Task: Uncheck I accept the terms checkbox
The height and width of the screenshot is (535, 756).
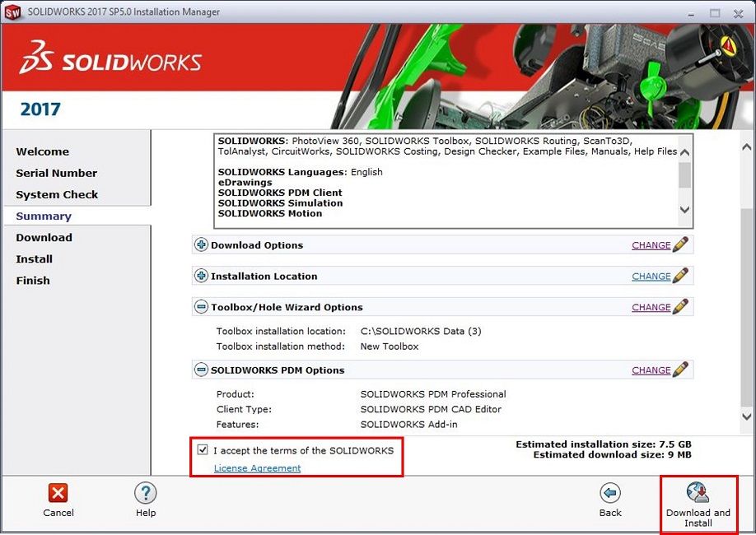Action: tap(202, 449)
